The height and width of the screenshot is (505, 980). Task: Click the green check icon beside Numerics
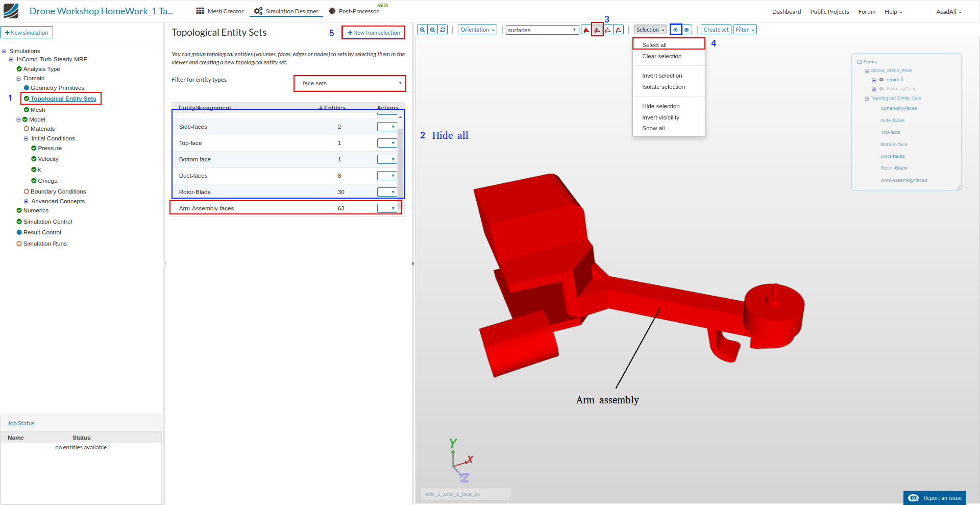point(19,210)
